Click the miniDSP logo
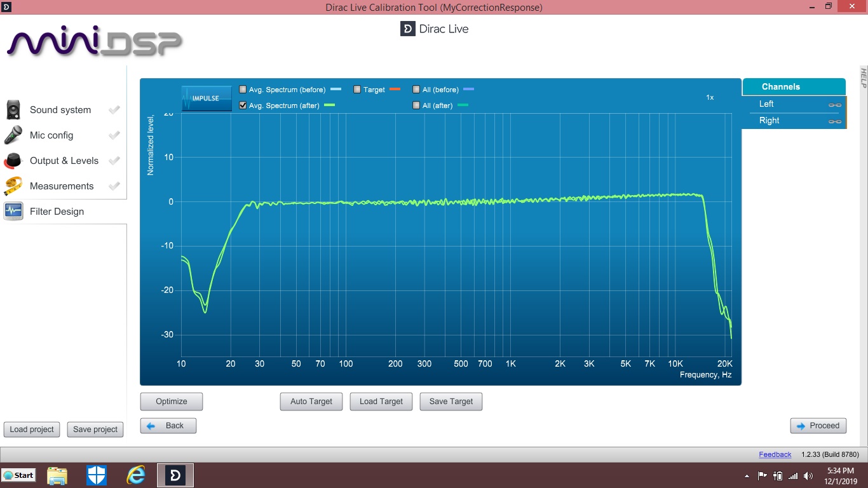Screen dimensions: 868x488 (x=94, y=42)
